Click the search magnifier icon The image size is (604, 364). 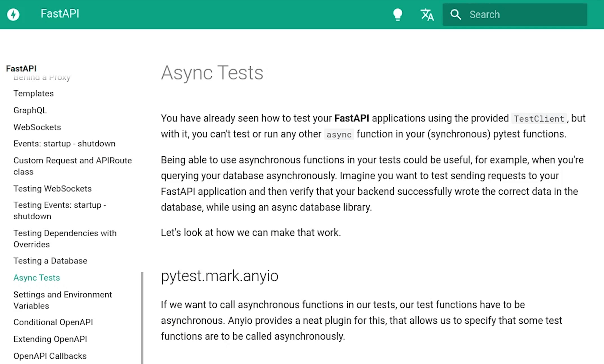coord(456,14)
